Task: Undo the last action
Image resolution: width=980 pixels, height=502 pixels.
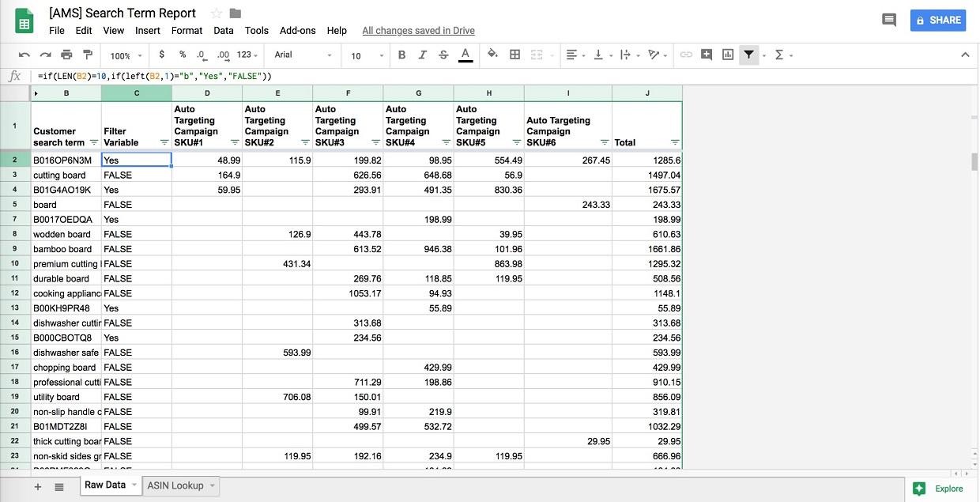Action: click(x=23, y=55)
